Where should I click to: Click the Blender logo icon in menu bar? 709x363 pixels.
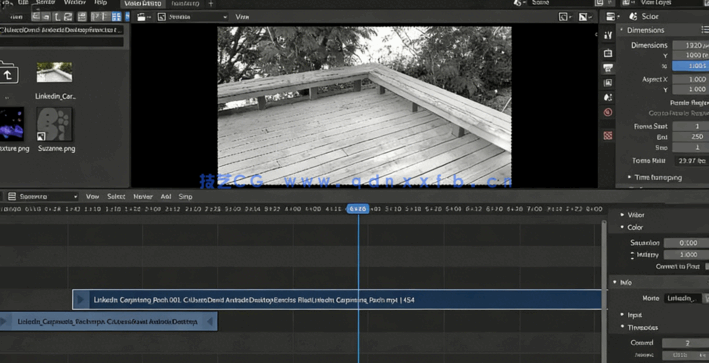click(6, 3)
